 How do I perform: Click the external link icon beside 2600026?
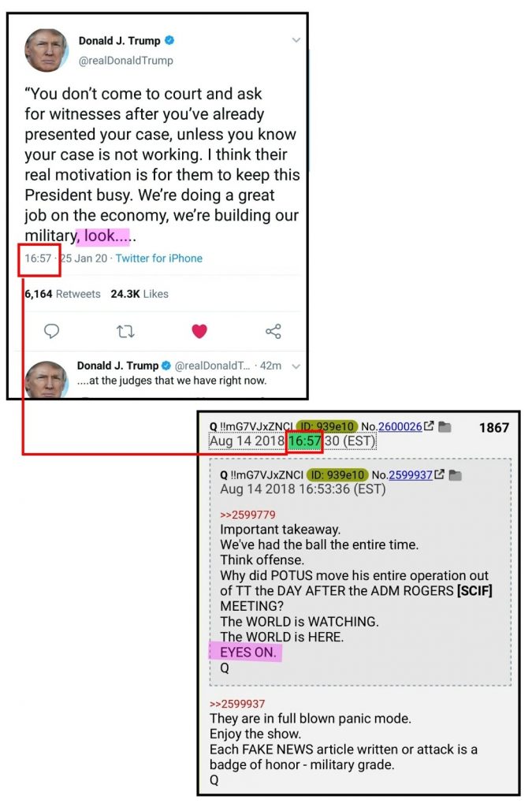pos(429,426)
